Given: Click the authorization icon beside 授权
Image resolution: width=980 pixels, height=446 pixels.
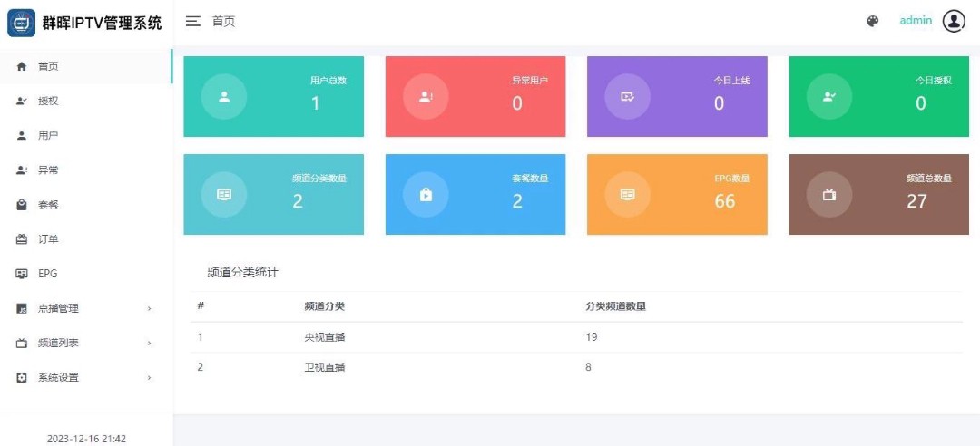Looking at the screenshot, I should coord(22,101).
